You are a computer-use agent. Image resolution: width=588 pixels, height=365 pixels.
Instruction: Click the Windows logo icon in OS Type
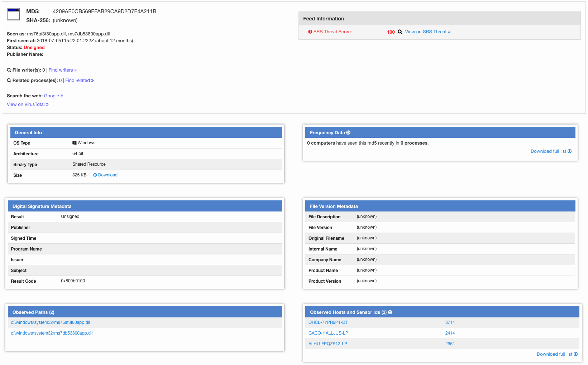74,143
